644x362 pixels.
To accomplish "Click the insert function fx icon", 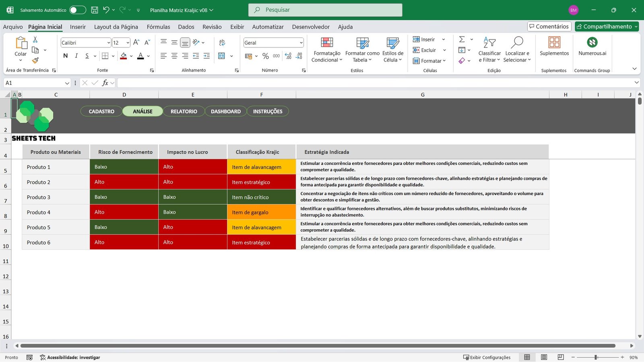I will click(x=105, y=83).
